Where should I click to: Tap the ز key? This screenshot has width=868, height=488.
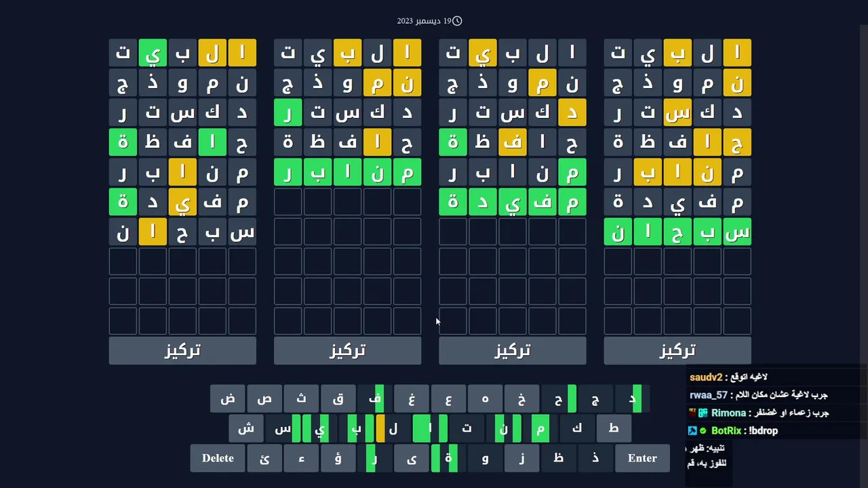click(x=521, y=458)
